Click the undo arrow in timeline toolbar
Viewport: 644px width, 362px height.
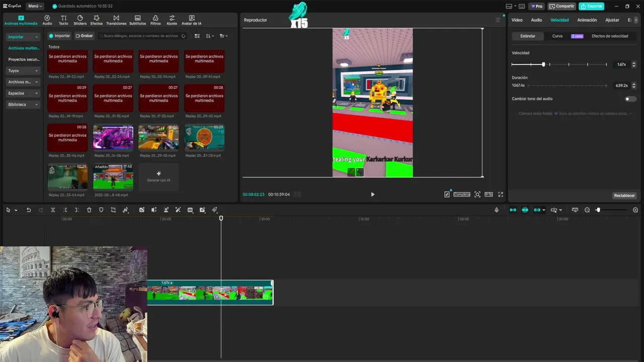click(29, 210)
